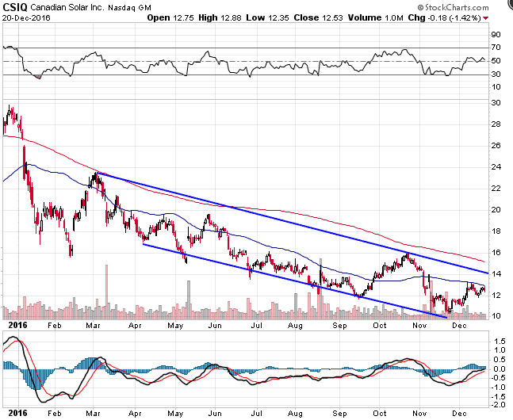
Task: Click the price axis 16 label
Action: 496,253
